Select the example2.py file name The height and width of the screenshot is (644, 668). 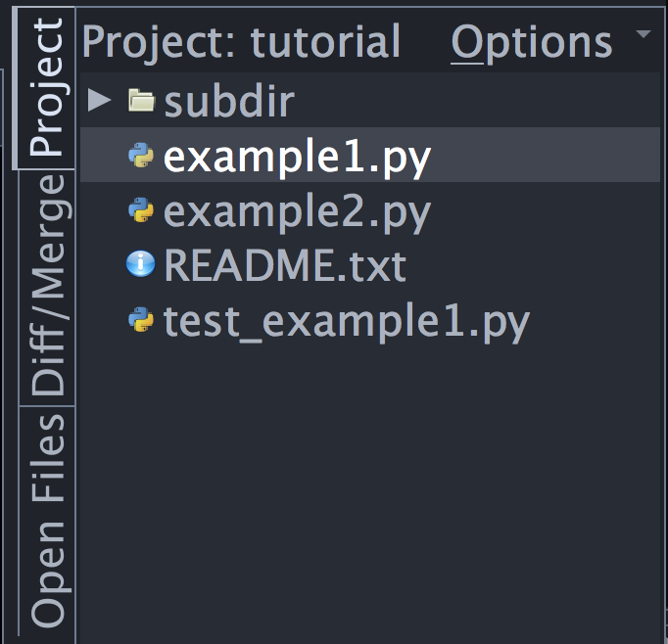(x=297, y=211)
